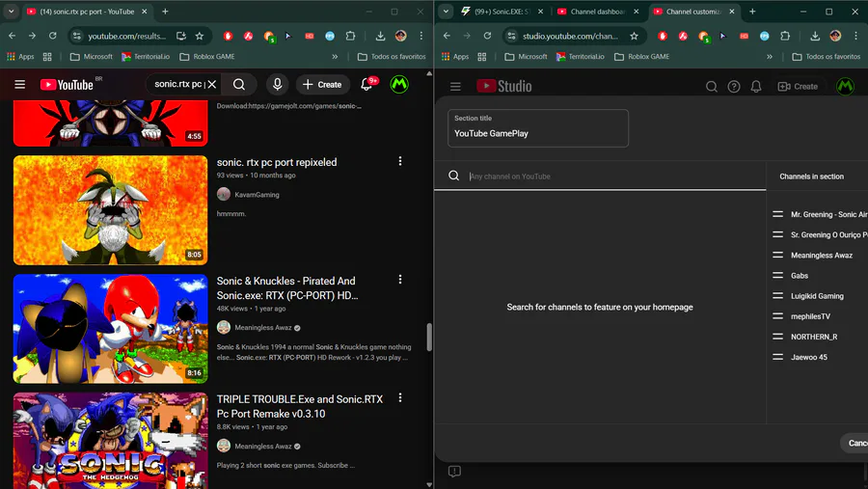Click Territorial.io bookmark in left window
Image resolution: width=868 pixels, height=489 pixels.
(147, 57)
